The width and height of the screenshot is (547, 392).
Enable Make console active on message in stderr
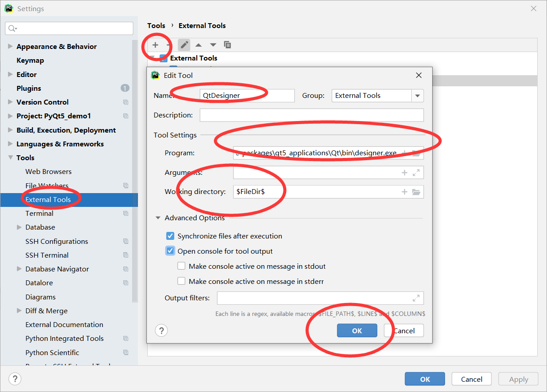tap(182, 281)
